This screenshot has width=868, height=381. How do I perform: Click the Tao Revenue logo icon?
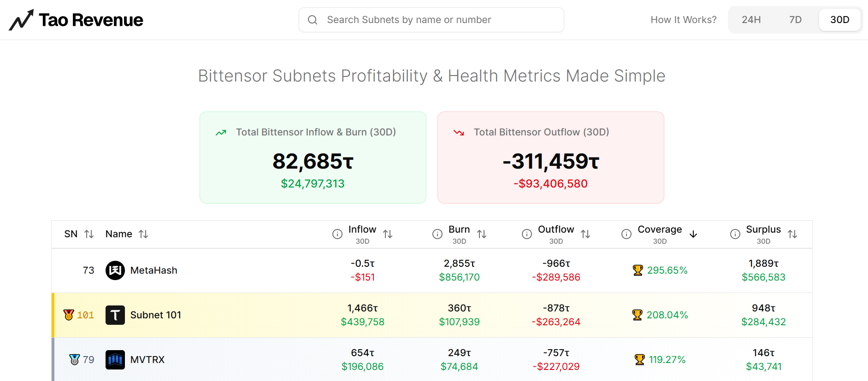click(21, 20)
